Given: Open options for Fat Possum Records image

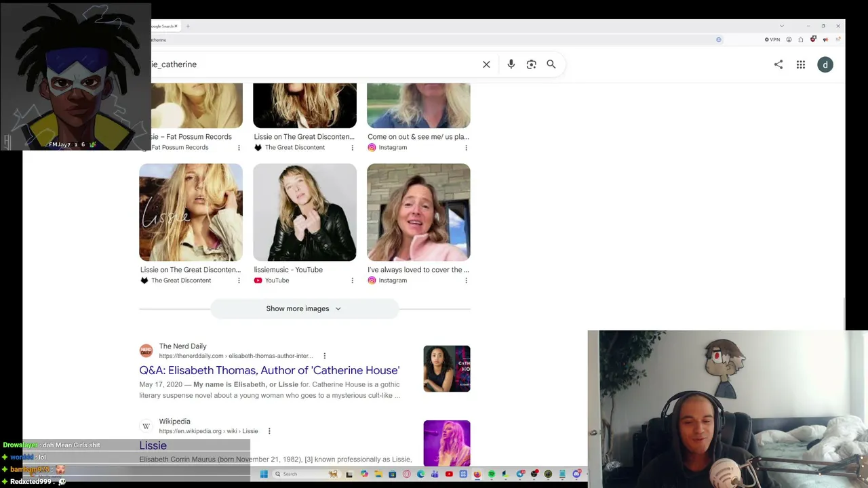Looking at the screenshot, I should click(x=239, y=147).
